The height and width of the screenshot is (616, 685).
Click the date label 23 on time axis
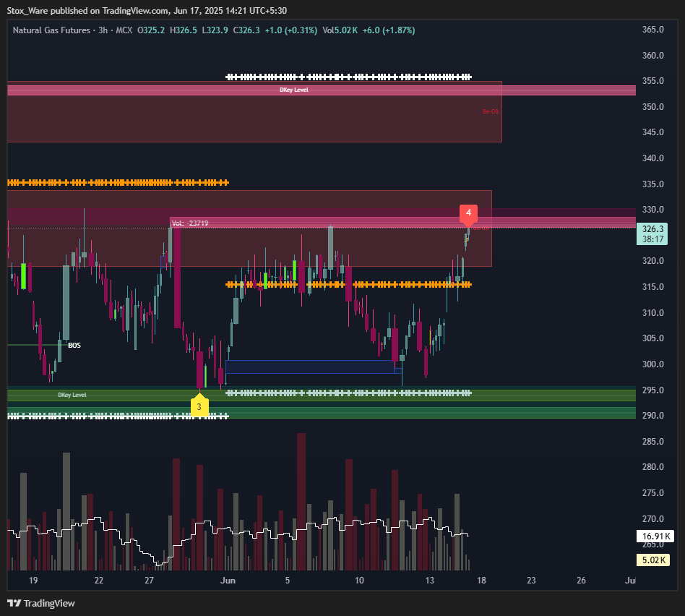(531, 581)
